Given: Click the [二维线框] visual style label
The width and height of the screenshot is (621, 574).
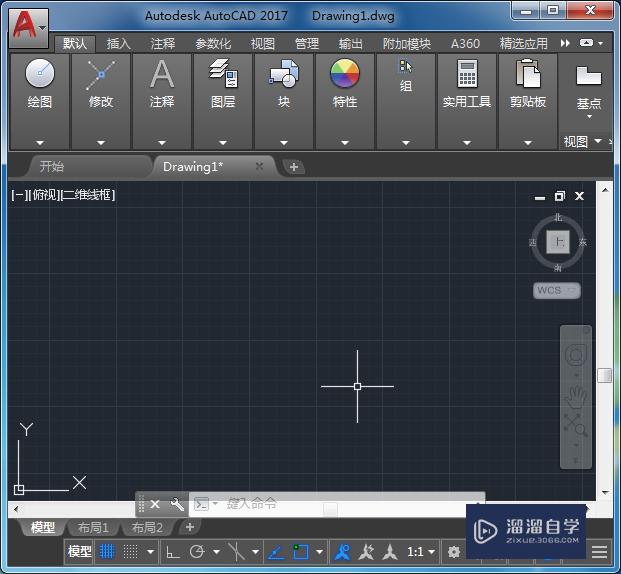Looking at the screenshot, I should [x=88, y=195].
